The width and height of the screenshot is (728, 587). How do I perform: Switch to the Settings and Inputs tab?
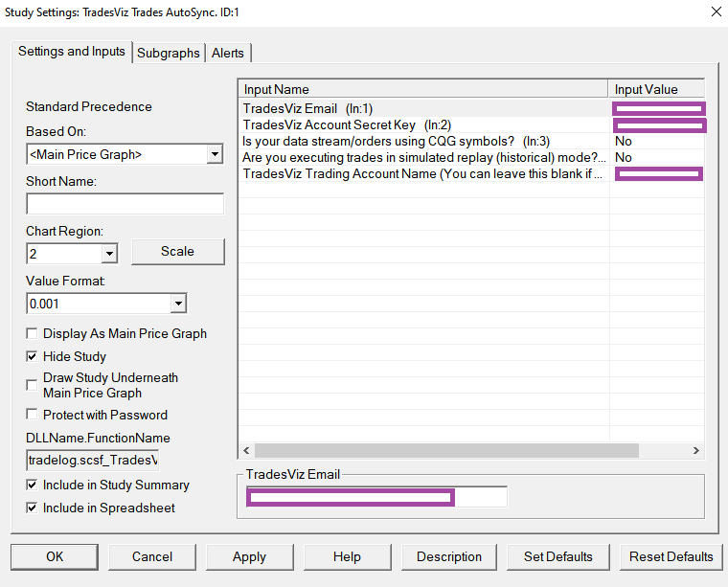tap(72, 52)
